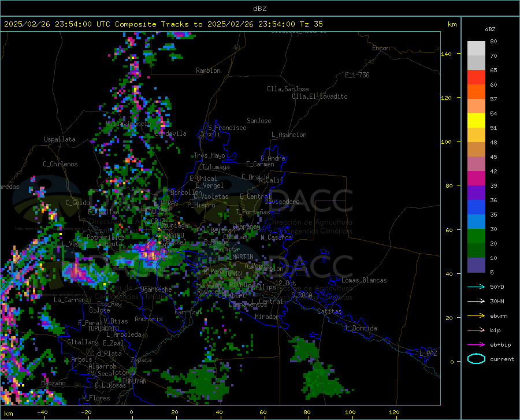The image size is (520, 420).
Task: Click the Tres_Mayo place label
Action: pos(209,155)
